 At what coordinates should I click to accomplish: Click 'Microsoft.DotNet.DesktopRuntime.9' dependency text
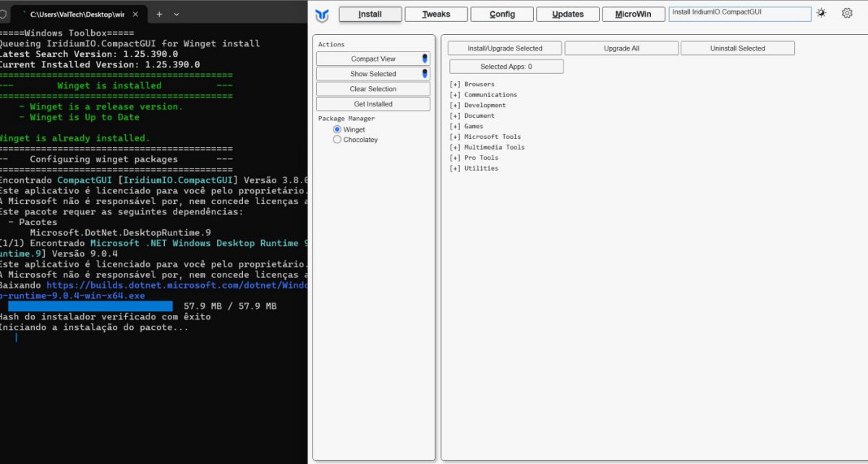coord(121,233)
